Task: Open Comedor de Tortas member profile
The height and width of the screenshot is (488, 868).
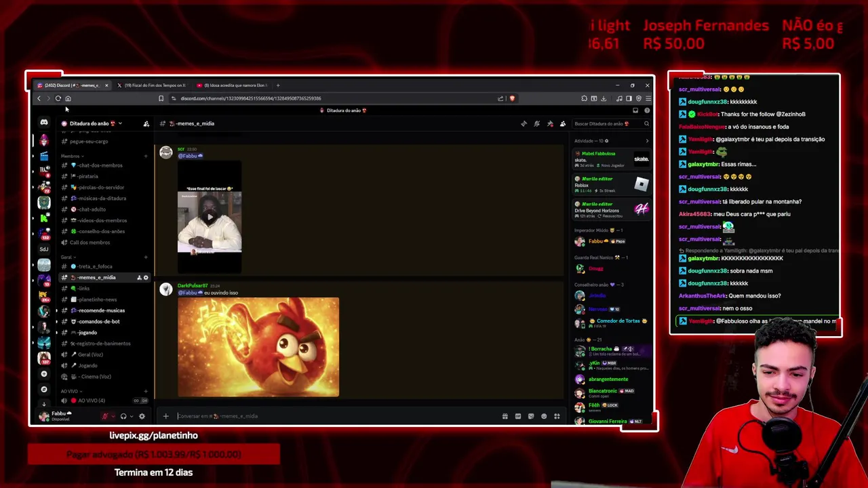Action: coord(610,323)
